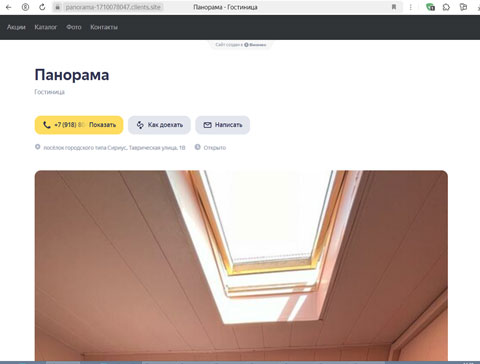
Task: Open the skylight window photo
Action: tap(241, 266)
